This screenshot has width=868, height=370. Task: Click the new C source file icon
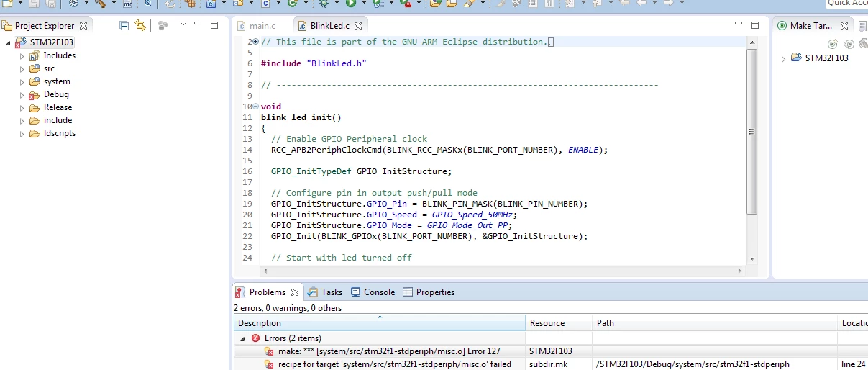[265, 4]
